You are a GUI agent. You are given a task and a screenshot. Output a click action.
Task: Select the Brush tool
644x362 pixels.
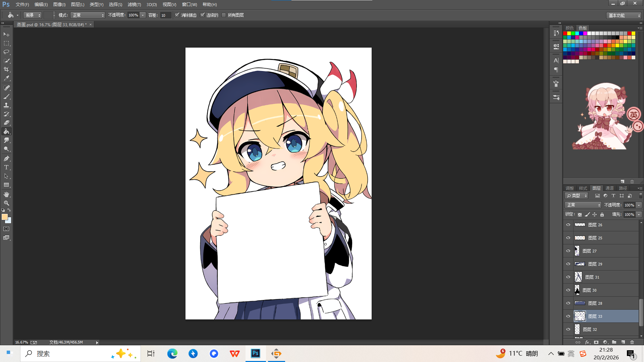point(6,96)
